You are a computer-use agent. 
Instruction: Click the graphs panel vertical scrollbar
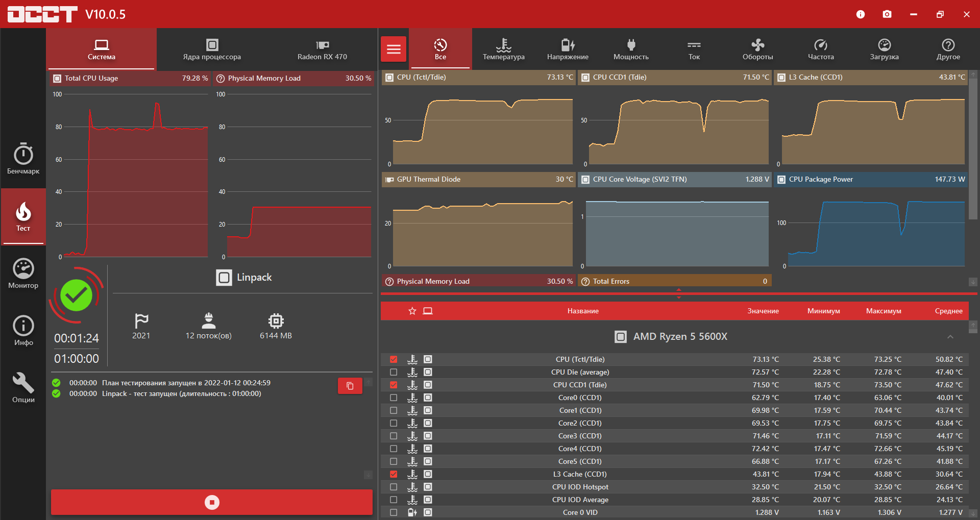click(x=973, y=148)
